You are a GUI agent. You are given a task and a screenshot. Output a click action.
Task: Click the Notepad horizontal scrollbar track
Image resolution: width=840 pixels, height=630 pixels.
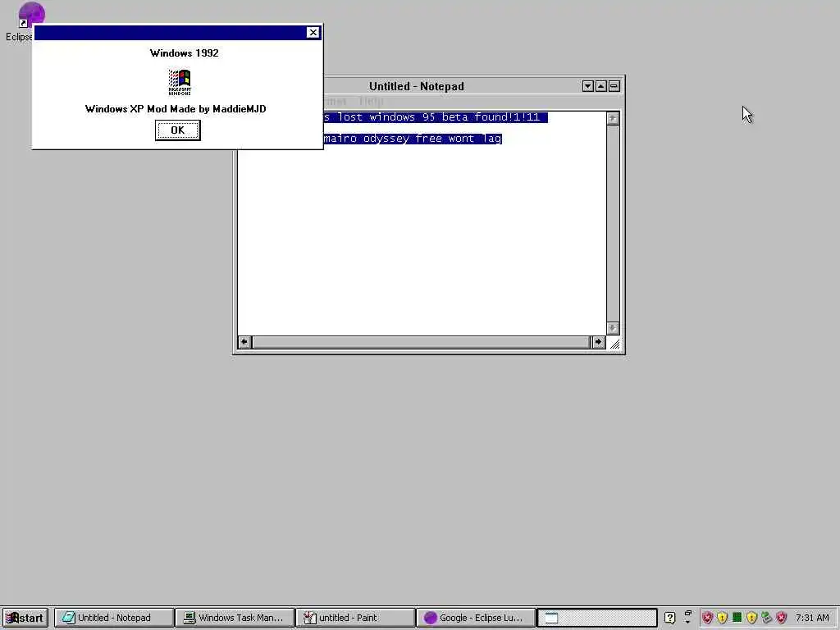[421, 342]
